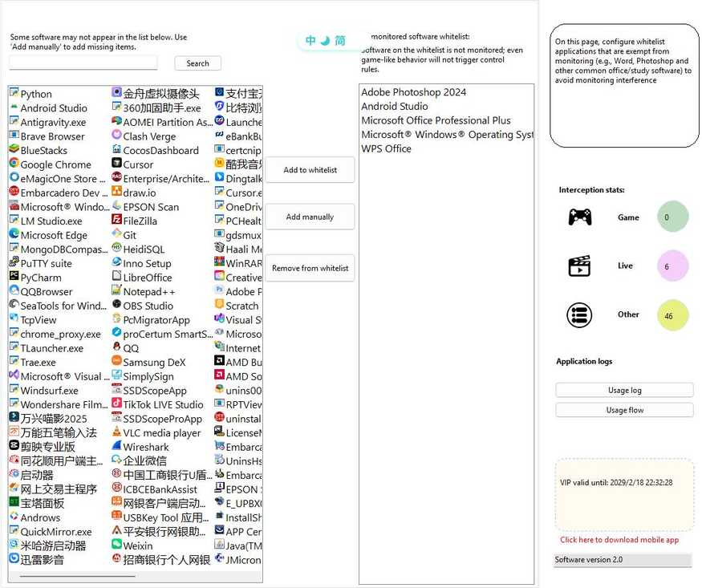
Task: Select EPSON Scan entry
Action: [145, 207]
